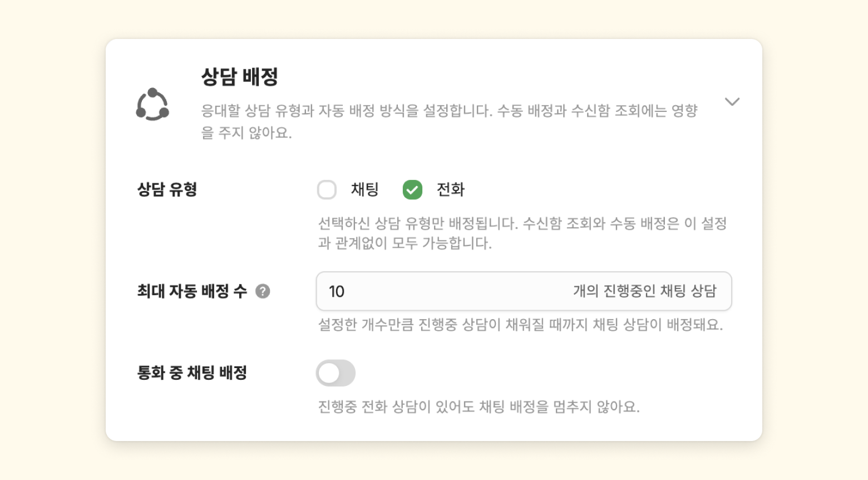Click the value 10 in the input
The width and height of the screenshot is (868, 480).
pos(337,292)
